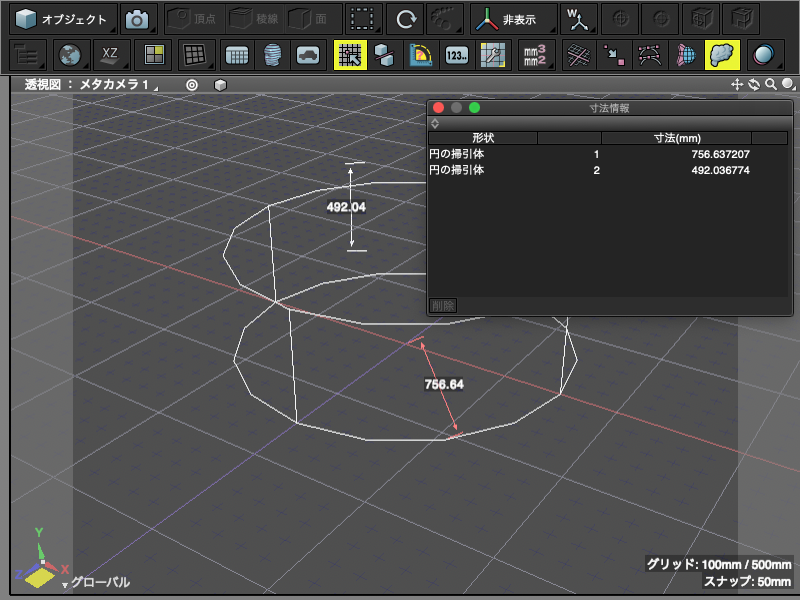Open the white sphere shading dropdown
The height and width of the screenshot is (600, 800).
coord(789,85)
